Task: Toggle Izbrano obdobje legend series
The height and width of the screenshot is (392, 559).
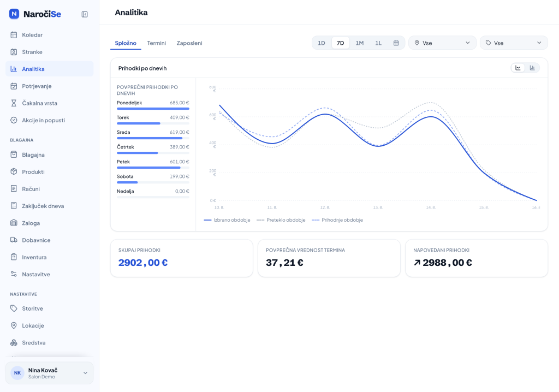Action: pyautogui.click(x=227, y=220)
